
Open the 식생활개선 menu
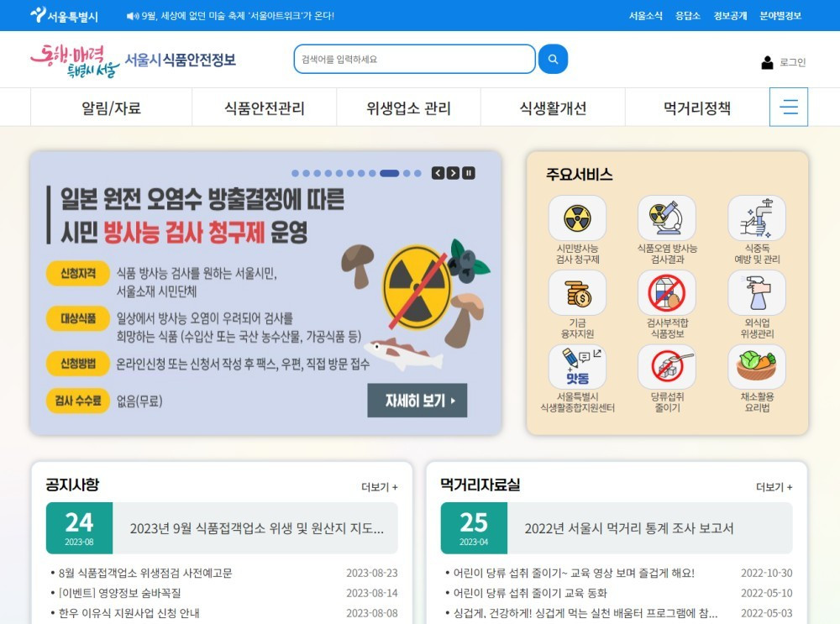[553, 107]
